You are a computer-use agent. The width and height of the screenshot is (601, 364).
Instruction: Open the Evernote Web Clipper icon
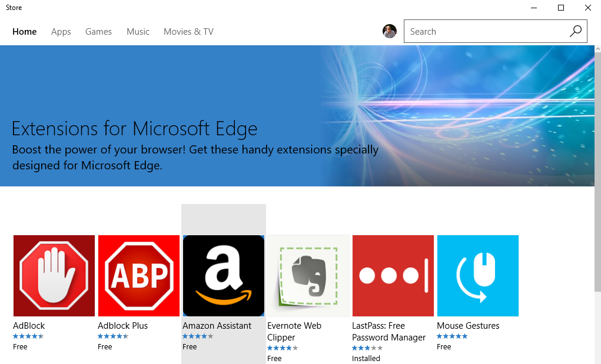coord(308,276)
